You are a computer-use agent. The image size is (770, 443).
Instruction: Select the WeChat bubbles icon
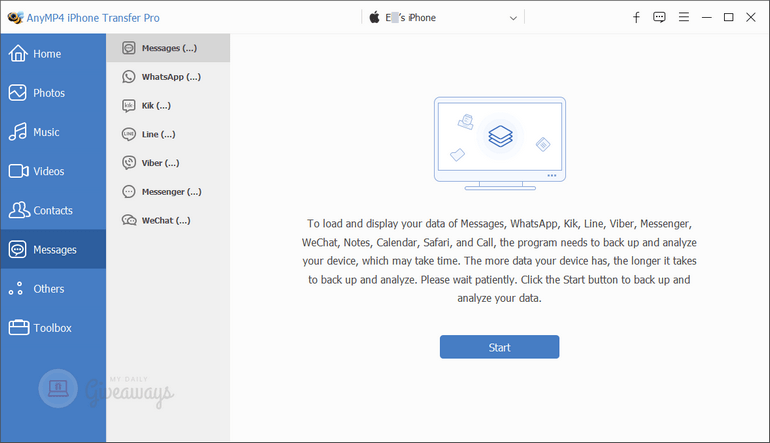coord(129,220)
